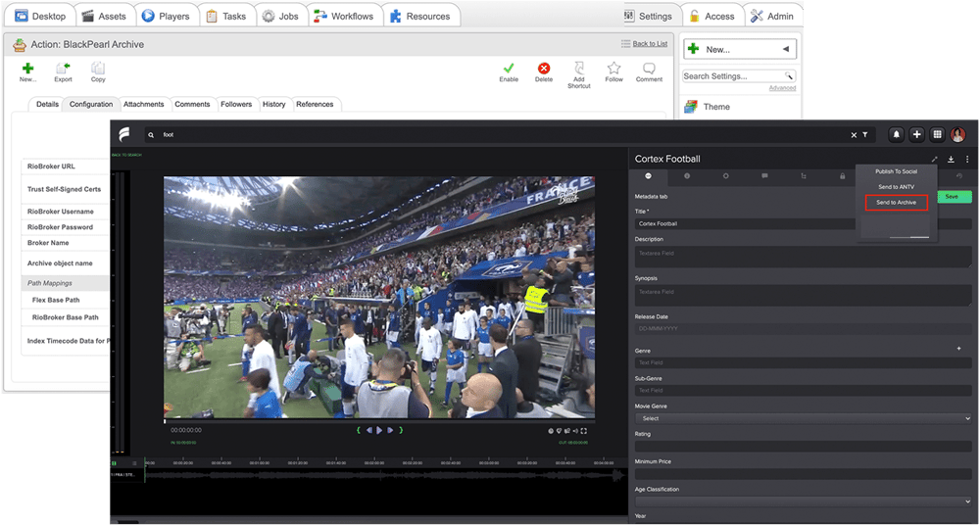Open the References tab
Image resolution: width=980 pixels, height=525 pixels.
pyautogui.click(x=315, y=105)
